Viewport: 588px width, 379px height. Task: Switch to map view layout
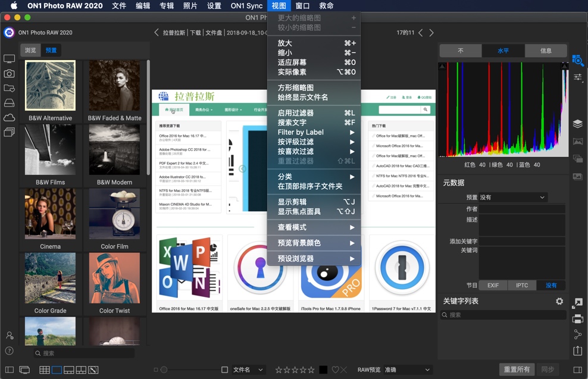(x=93, y=370)
